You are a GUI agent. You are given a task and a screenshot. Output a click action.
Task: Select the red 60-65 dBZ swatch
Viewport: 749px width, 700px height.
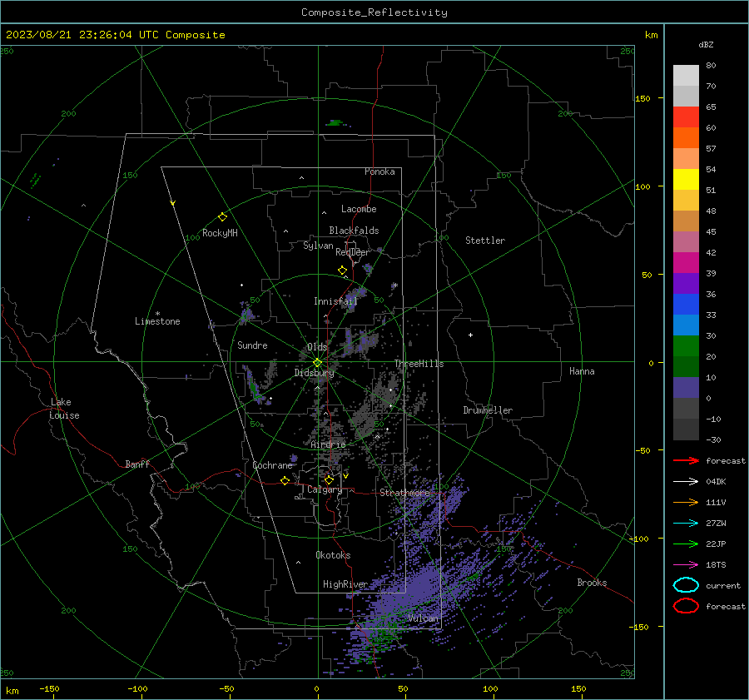tap(686, 117)
